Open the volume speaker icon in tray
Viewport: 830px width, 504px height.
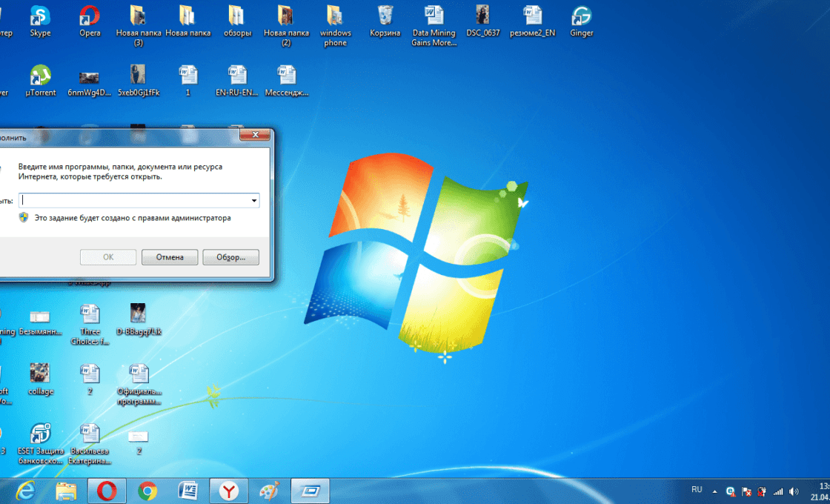tap(794, 491)
